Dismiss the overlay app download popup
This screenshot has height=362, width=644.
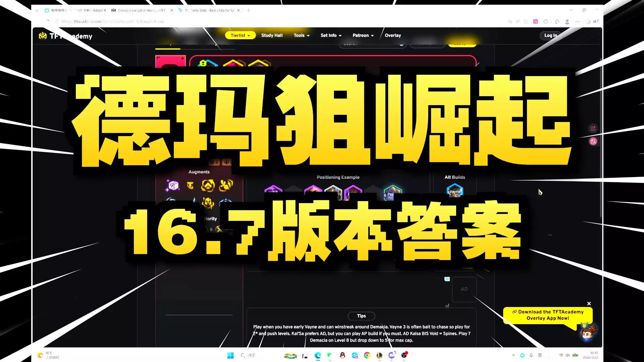click(589, 304)
